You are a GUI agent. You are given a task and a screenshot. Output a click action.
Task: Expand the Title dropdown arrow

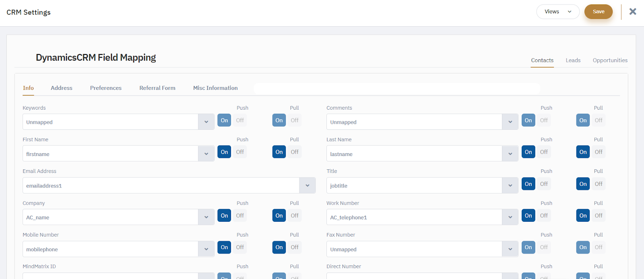tap(510, 185)
